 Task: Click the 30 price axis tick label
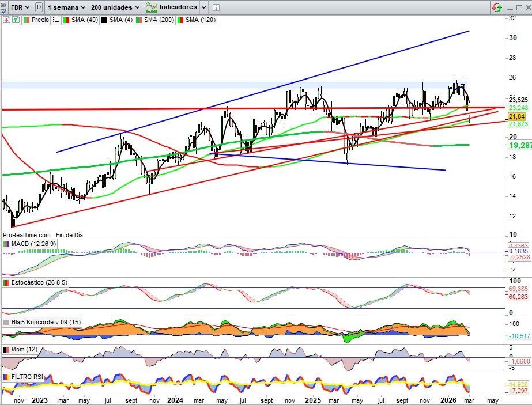513,38
